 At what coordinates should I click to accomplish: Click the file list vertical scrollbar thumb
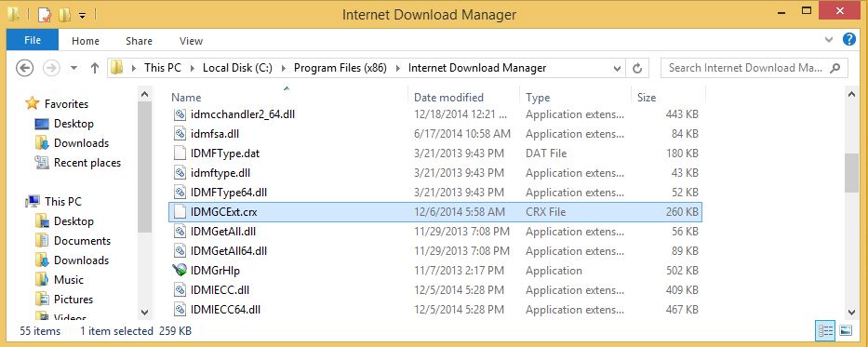point(851,173)
